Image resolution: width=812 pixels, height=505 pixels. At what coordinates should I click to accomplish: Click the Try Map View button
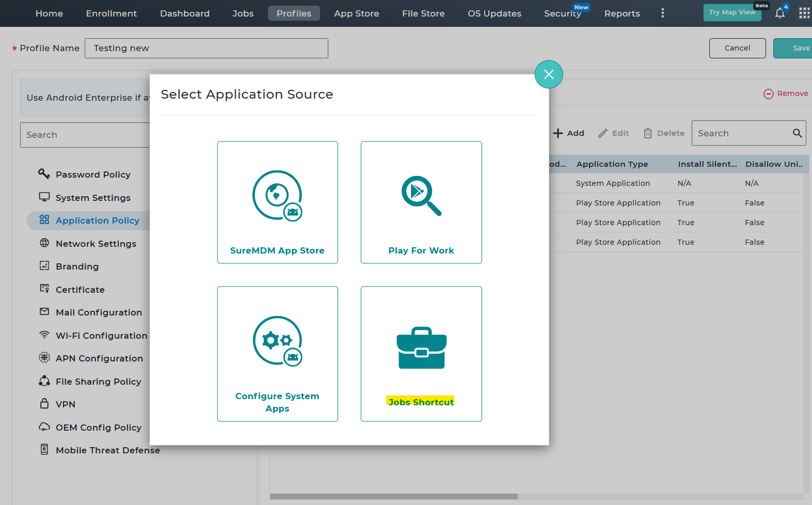[x=731, y=12]
